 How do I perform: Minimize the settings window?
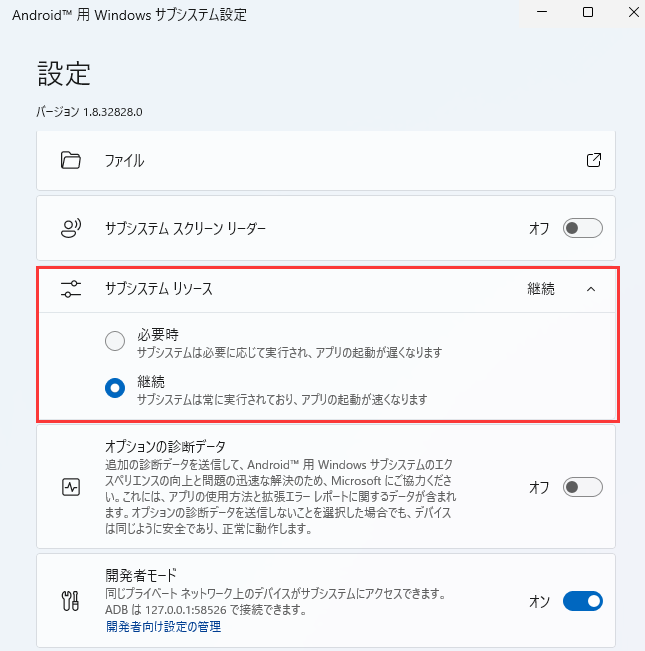tap(542, 12)
